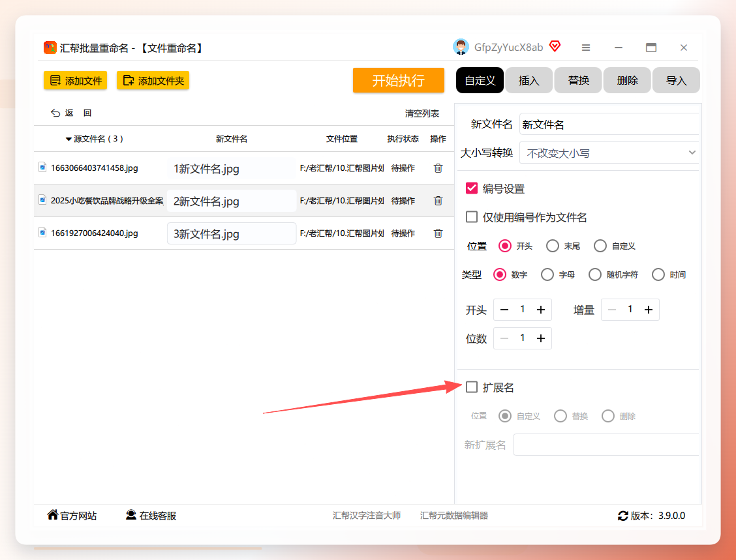Click file icon of 2025小吃餐饮品牌 row
736x560 pixels.
point(42,199)
